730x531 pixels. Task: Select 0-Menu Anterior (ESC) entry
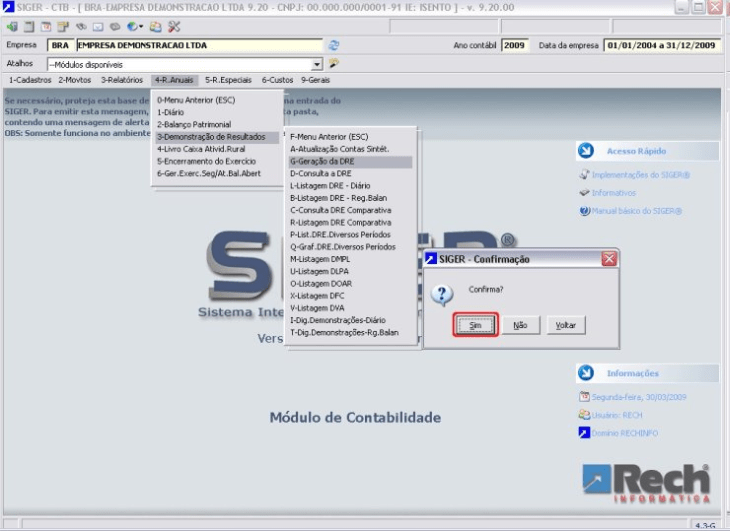217,100
